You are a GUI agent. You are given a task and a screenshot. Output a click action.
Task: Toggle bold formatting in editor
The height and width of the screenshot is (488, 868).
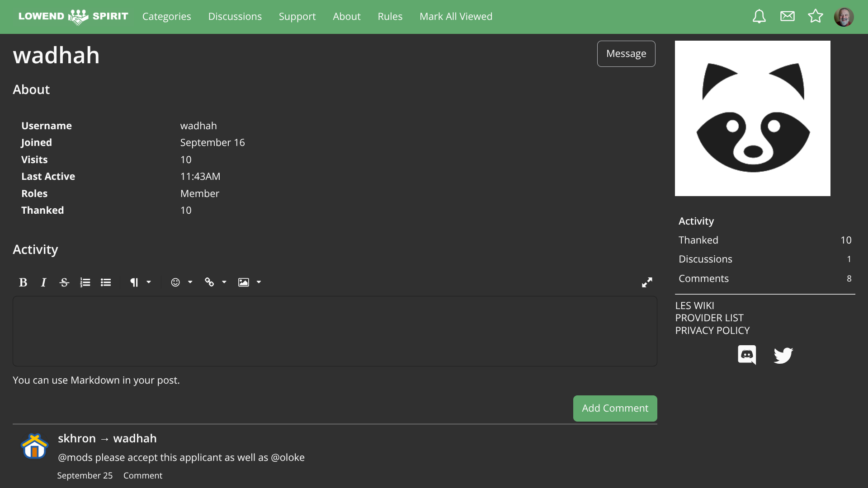pos(23,282)
